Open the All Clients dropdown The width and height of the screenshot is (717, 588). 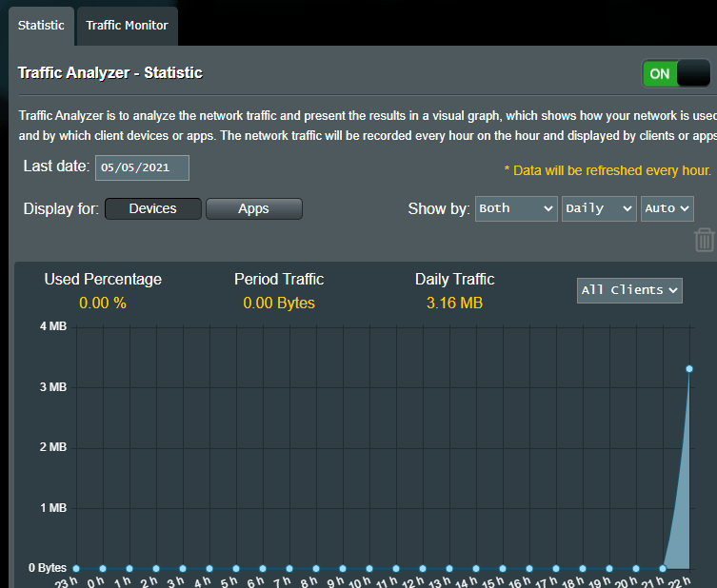(x=629, y=290)
